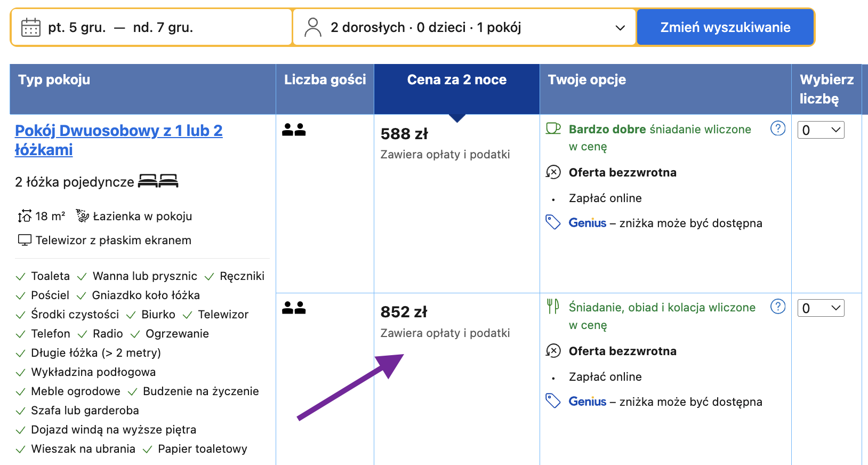This screenshot has height=465, width=868.
Task: Expand the guests and rooms chevron
Action: pyautogui.click(x=620, y=28)
